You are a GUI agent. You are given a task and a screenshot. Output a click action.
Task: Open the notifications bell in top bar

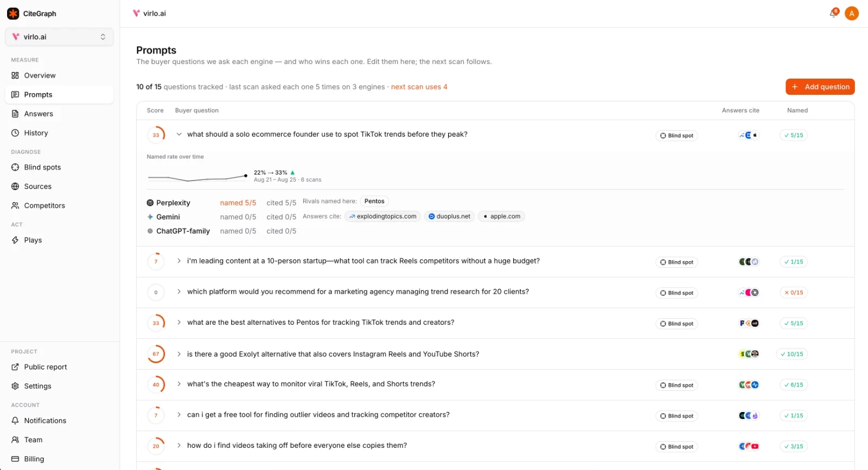[x=834, y=13]
